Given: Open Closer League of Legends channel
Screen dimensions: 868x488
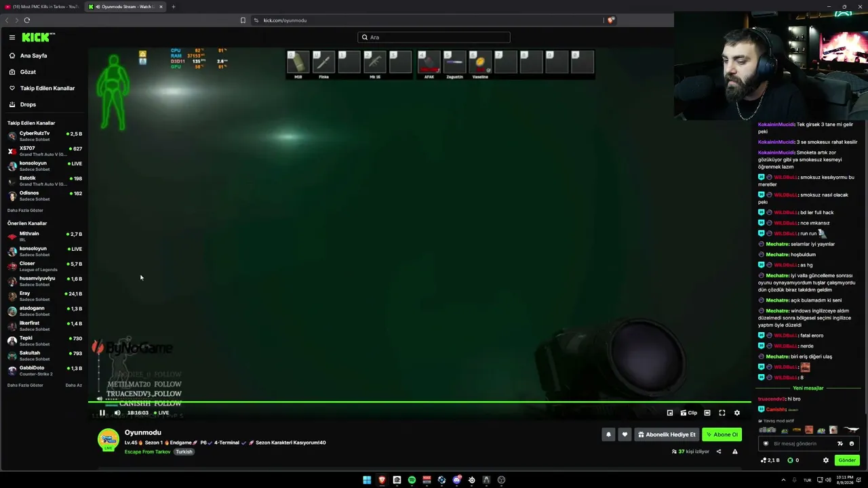Looking at the screenshot, I should click(45, 266).
